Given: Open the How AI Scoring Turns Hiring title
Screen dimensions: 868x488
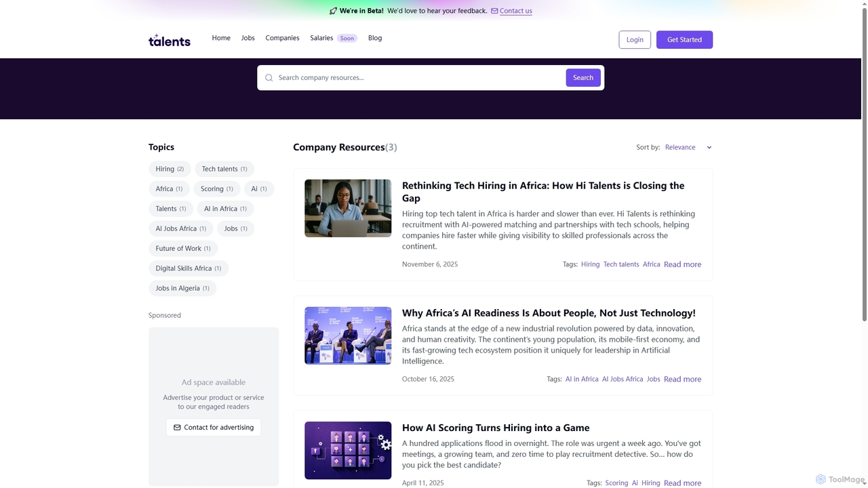Looking at the screenshot, I should pos(496,428).
